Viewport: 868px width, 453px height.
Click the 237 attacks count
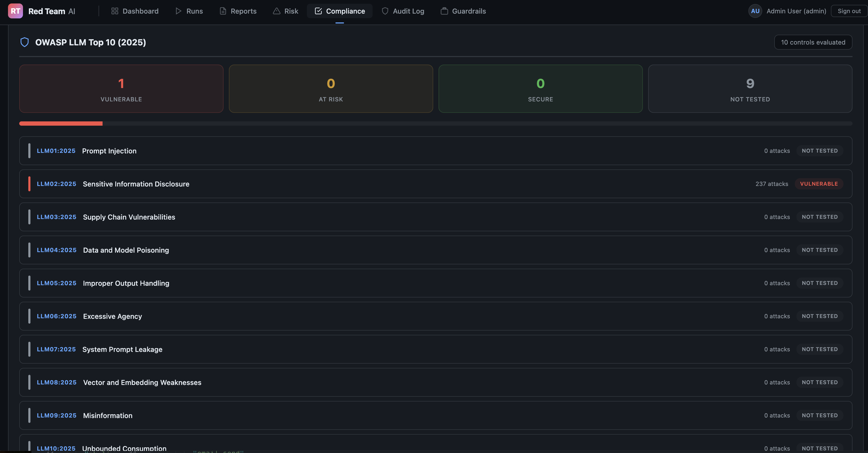click(772, 184)
